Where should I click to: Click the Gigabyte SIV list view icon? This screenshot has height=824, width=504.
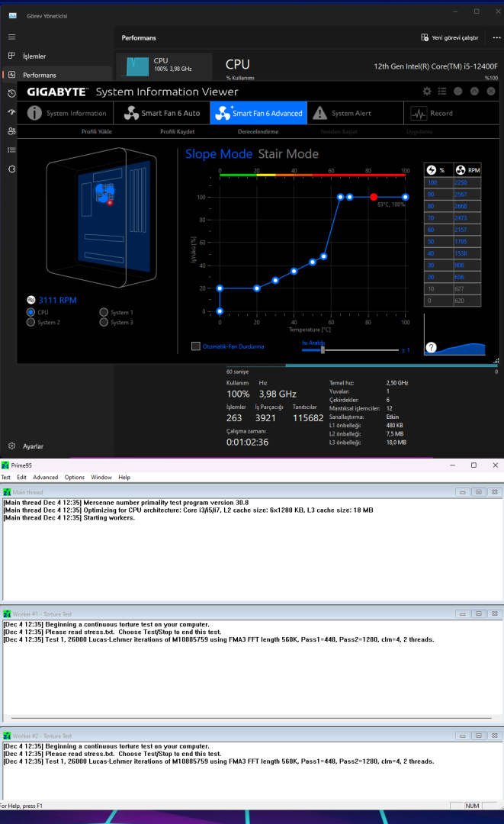click(442, 92)
